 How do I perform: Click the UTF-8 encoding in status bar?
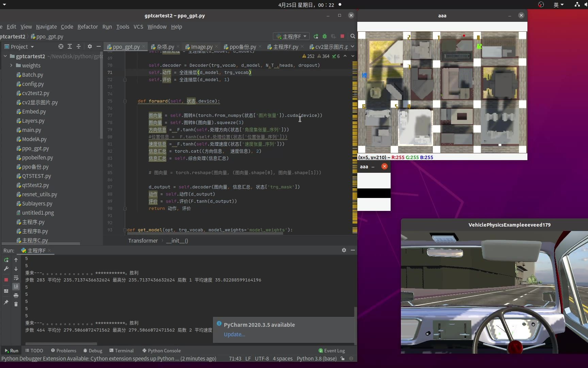[262, 358]
